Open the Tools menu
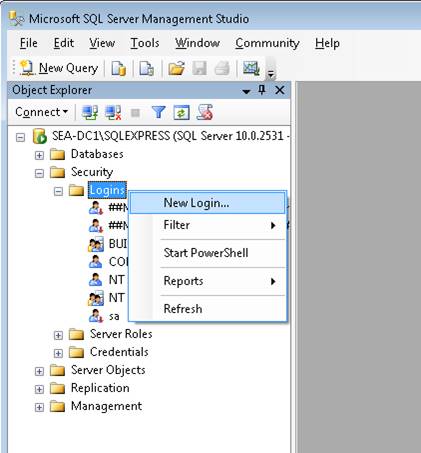The width and height of the screenshot is (421, 453). (x=145, y=43)
